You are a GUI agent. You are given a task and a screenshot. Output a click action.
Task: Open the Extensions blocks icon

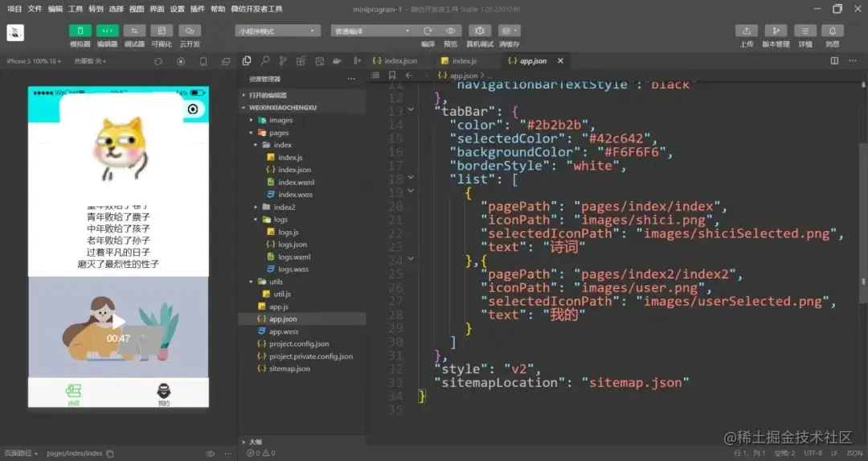pyautogui.click(x=301, y=61)
